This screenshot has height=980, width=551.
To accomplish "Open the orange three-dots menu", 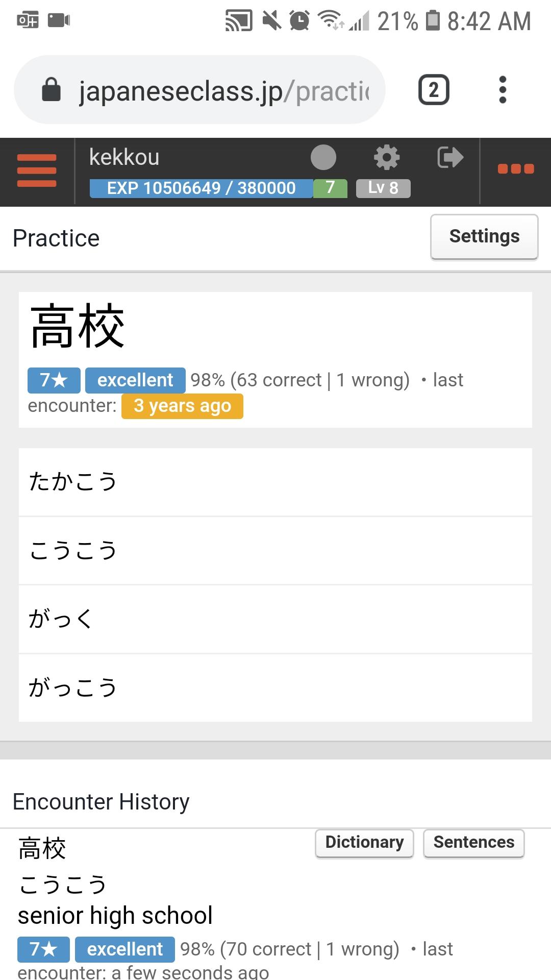I will pyautogui.click(x=515, y=169).
